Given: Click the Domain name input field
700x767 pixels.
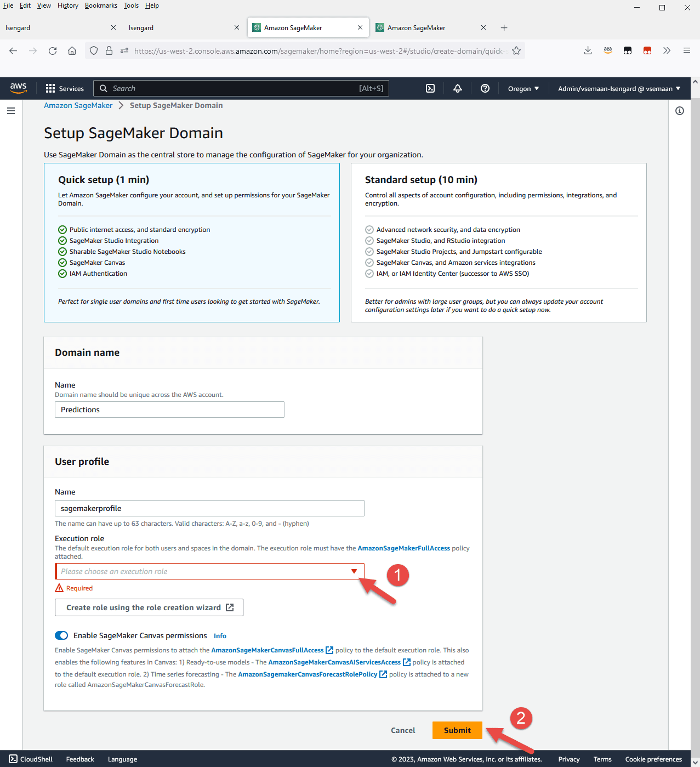Looking at the screenshot, I should pos(169,410).
